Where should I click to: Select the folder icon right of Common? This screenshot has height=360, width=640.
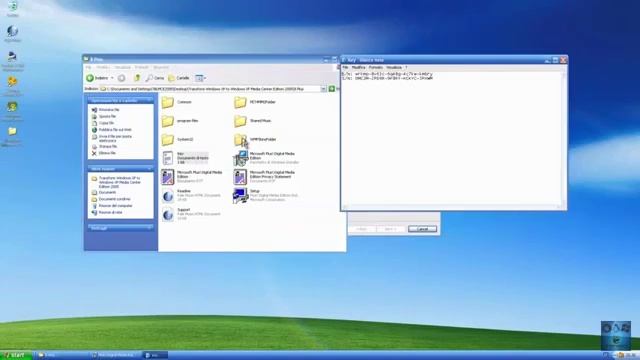(x=240, y=102)
